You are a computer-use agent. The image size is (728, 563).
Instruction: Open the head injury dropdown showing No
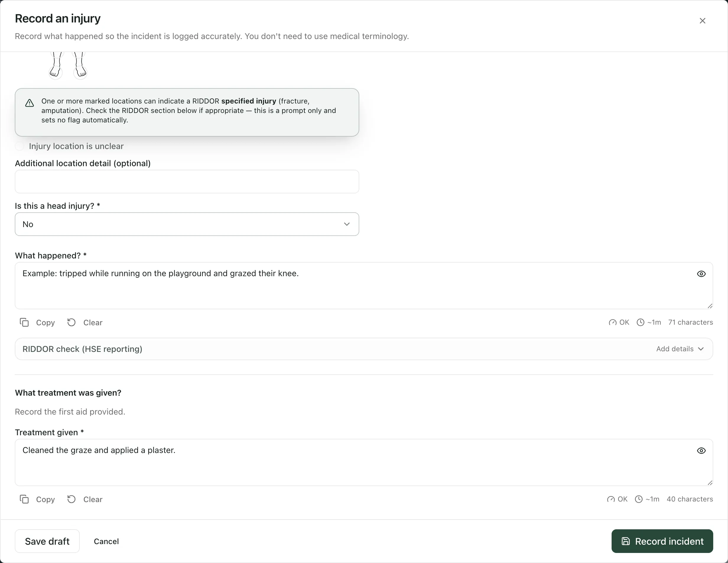coord(187,224)
